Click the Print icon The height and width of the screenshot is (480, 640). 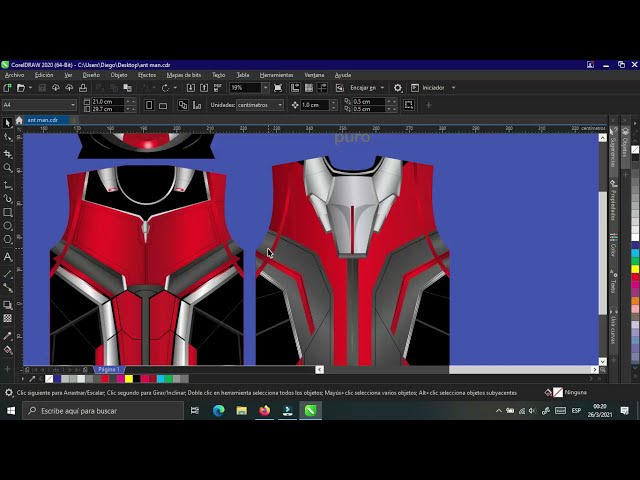(x=83, y=88)
